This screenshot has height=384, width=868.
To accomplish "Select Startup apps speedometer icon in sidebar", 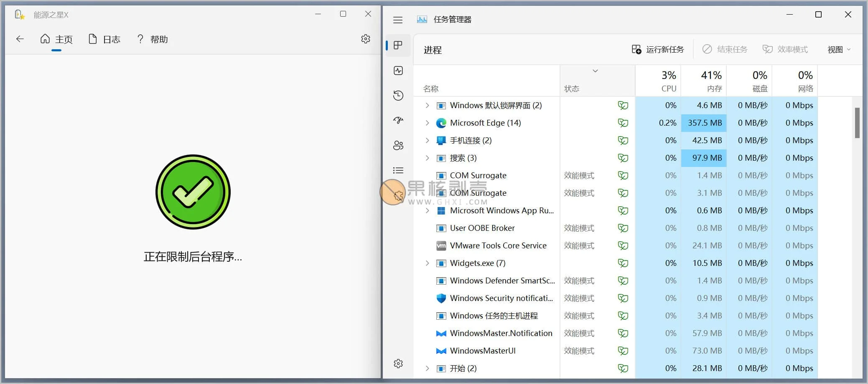I will 398,120.
